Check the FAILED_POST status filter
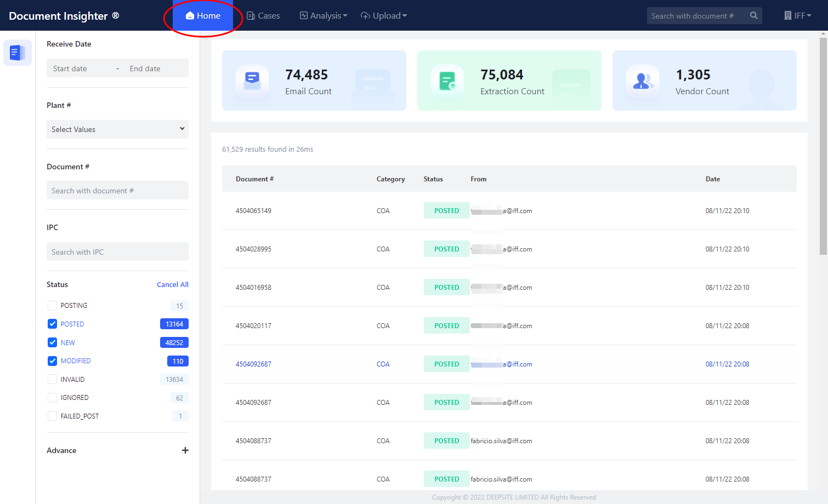 [x=53, y=416]
